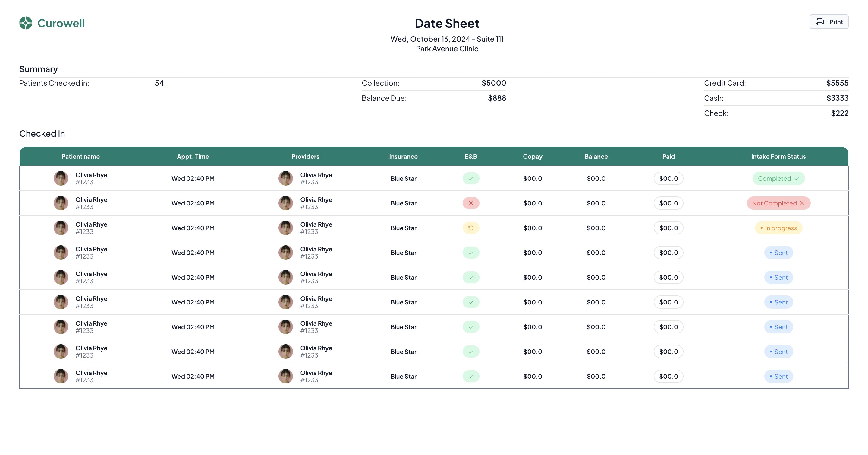Viewport: 868px width, 455px height.
Task: Click the red X E&B status icon
Action: pyautogui.click(x=471, y=203)
